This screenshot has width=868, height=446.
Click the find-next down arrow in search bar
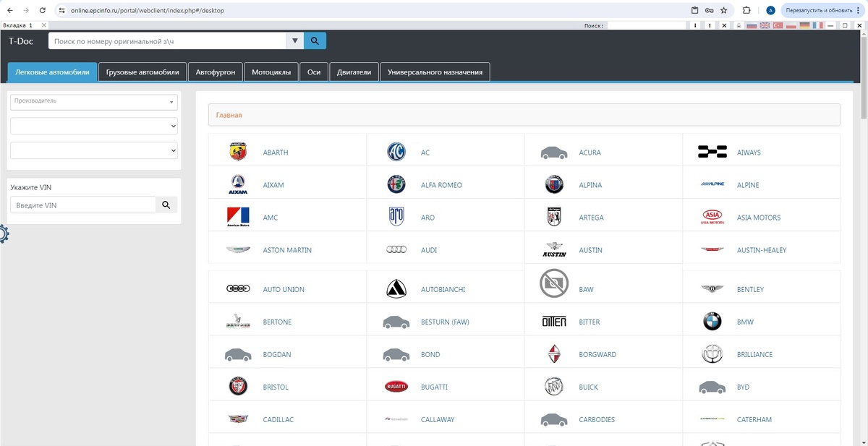pyautogui.click(x=695, y=25)
